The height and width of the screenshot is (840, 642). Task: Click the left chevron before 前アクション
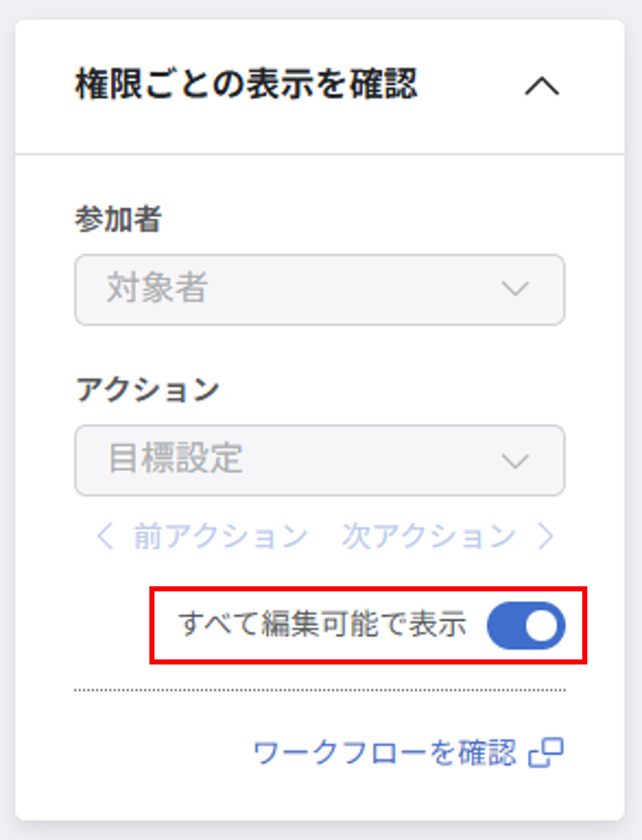point(105,536)
